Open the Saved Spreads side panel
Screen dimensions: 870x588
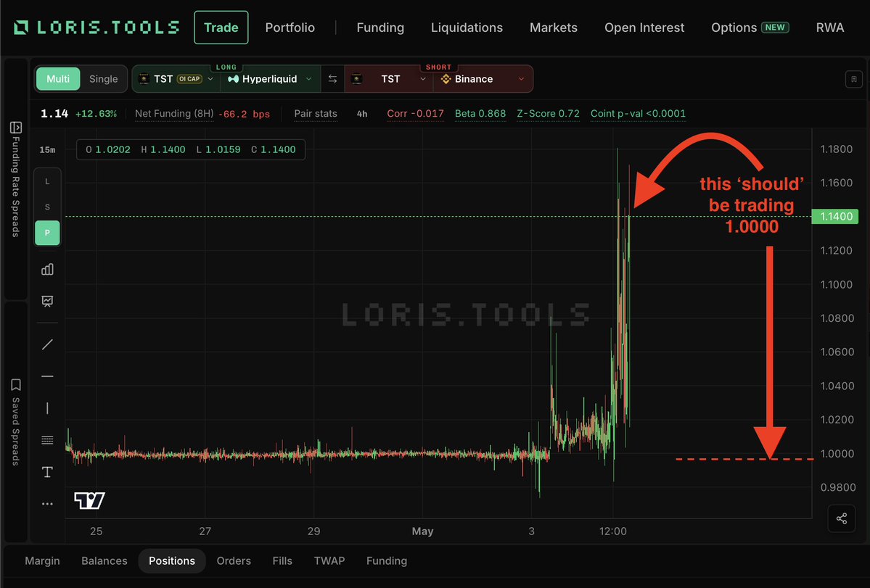15,422
